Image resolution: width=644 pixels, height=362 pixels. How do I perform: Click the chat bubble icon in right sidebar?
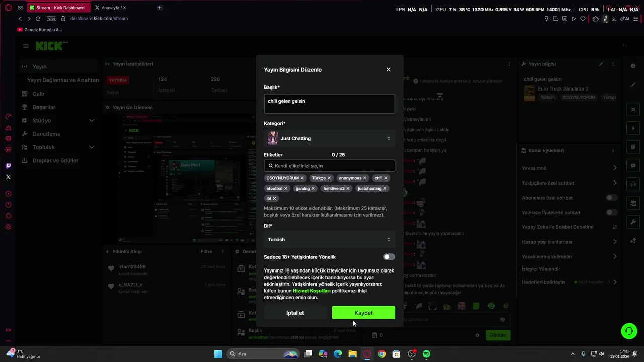tap(633, 166)
